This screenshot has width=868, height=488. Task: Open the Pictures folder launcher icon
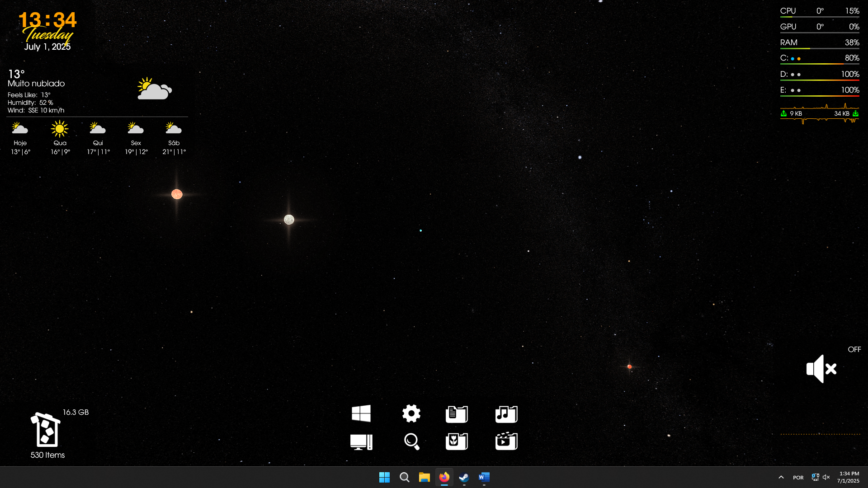[x=457, y=441]
